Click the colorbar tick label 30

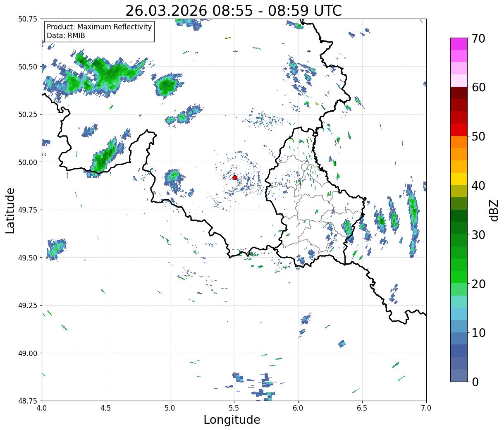point(478,234)
